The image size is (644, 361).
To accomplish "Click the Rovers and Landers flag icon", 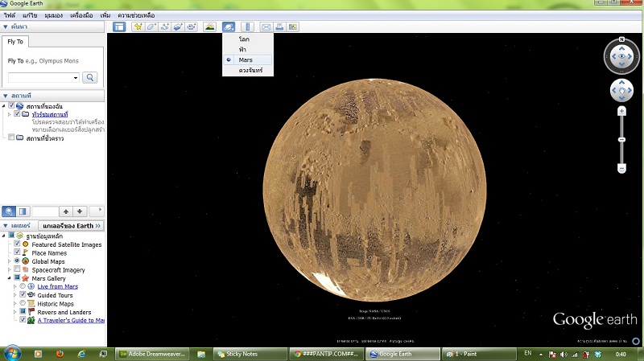I will pyautogui.click(x=31, y=312).
